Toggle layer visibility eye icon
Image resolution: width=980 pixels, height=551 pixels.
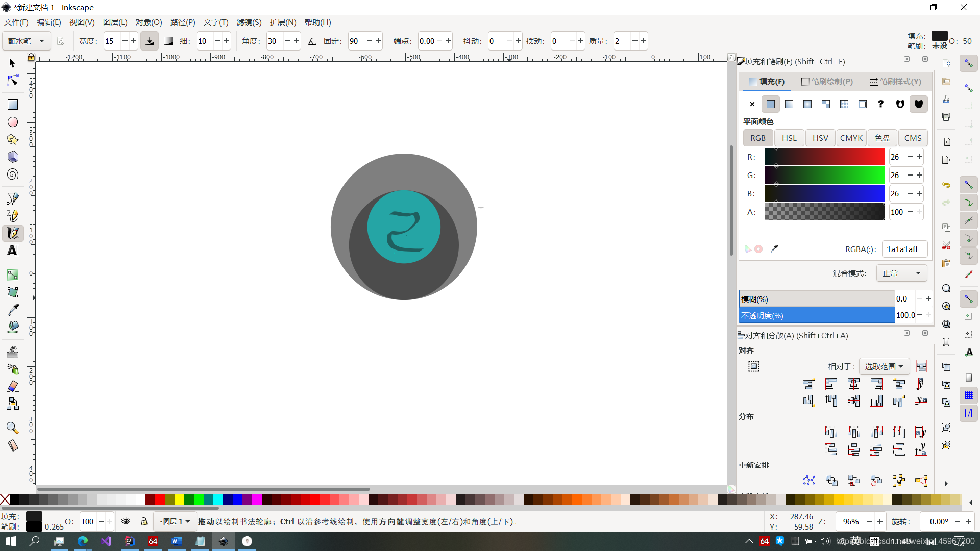pyautogui.click(x=126, y=521)
